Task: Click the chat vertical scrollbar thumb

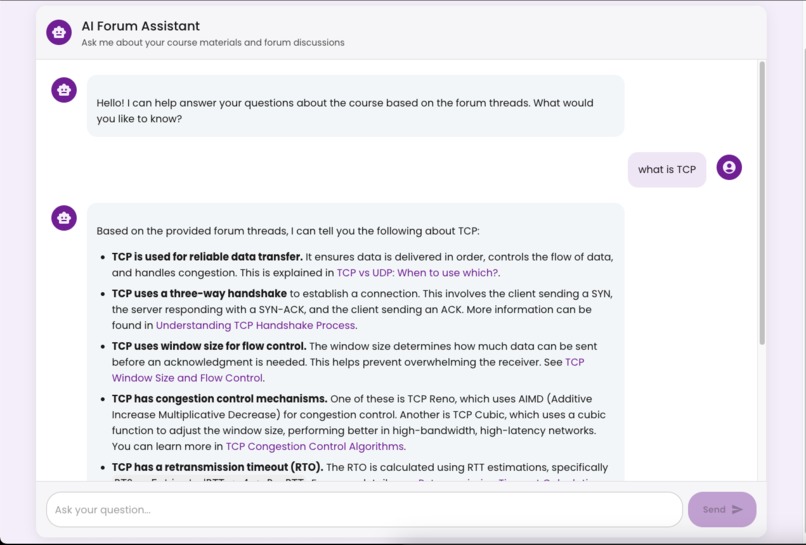Action: [762, 203]
